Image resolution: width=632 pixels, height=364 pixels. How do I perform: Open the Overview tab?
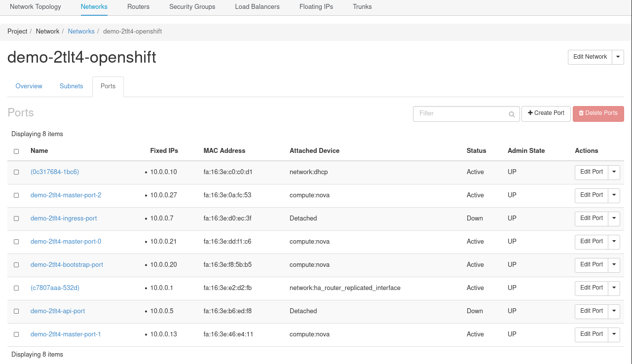click(x=29, y=86)
